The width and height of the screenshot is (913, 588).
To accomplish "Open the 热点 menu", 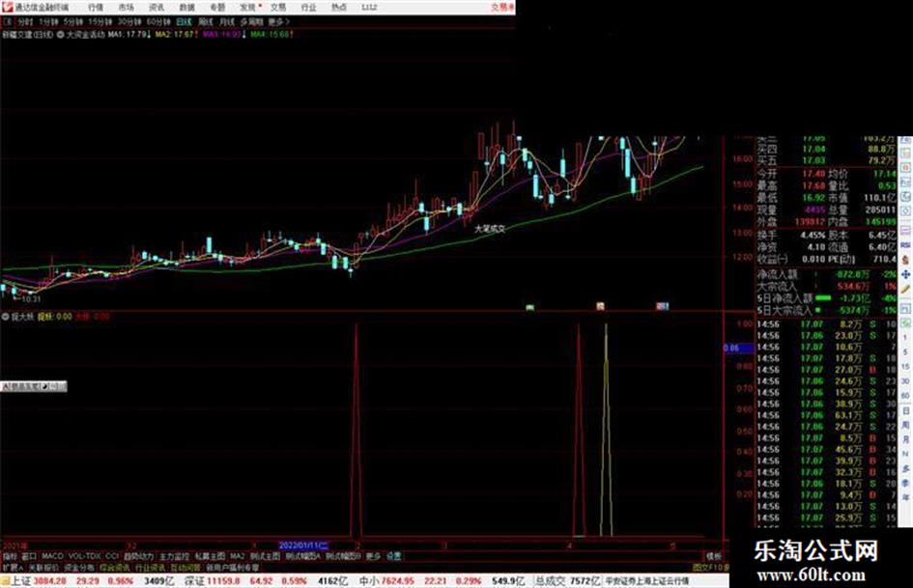I will pyautogui.click(x=339, y=8).
